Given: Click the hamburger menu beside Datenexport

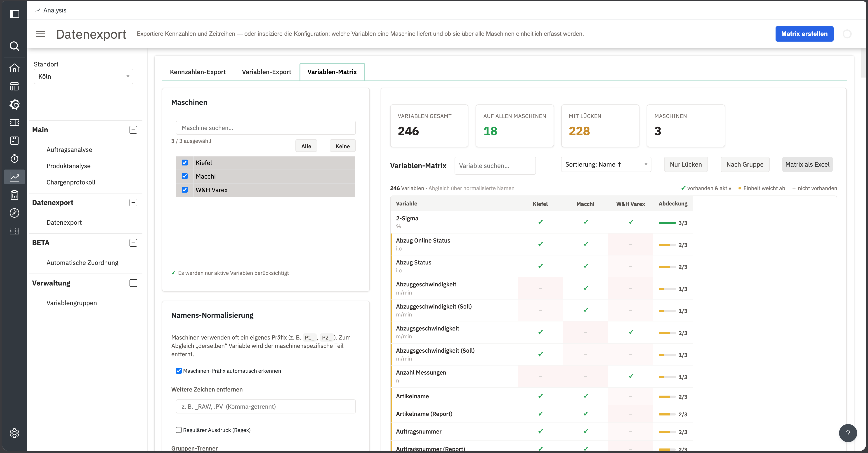Looking at the screenshot, I should coord(40,34).
